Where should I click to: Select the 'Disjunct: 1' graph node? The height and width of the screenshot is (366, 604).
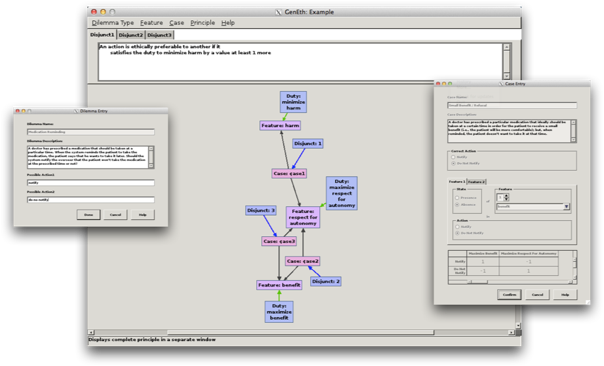pyautogui.click(x=307, y=143)
